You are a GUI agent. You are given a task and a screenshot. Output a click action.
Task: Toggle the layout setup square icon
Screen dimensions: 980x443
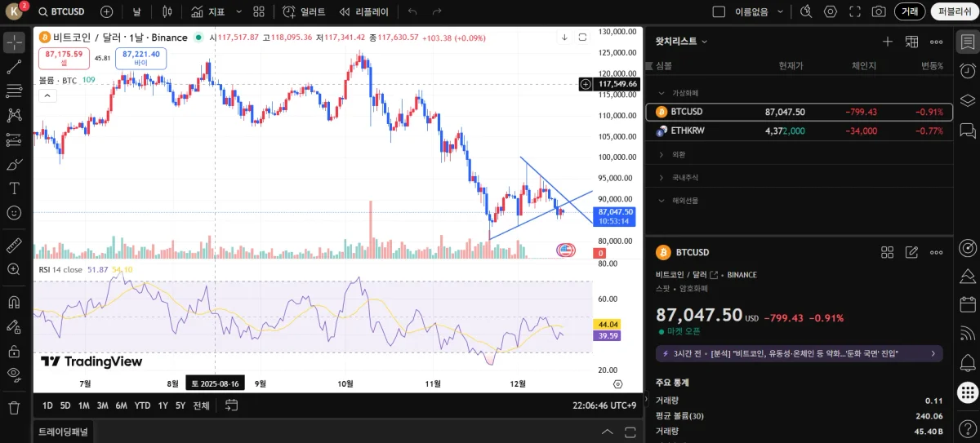click(x=719, y=12)
